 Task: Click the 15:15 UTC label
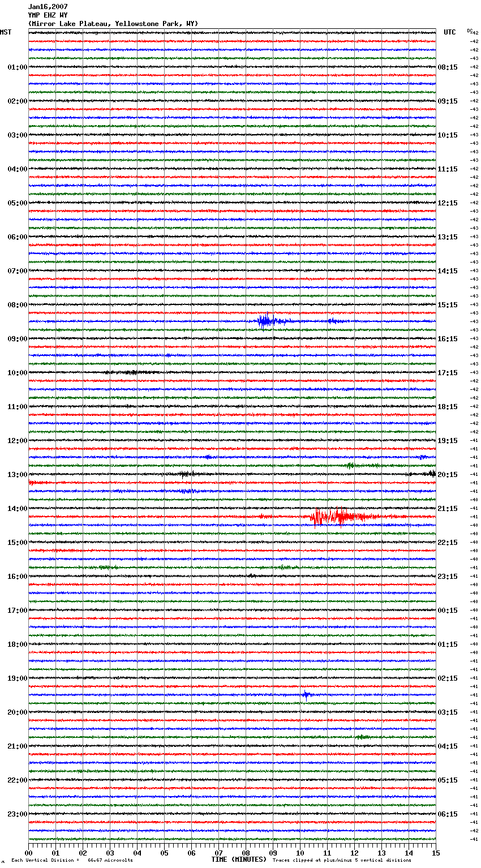coord(448,305)
